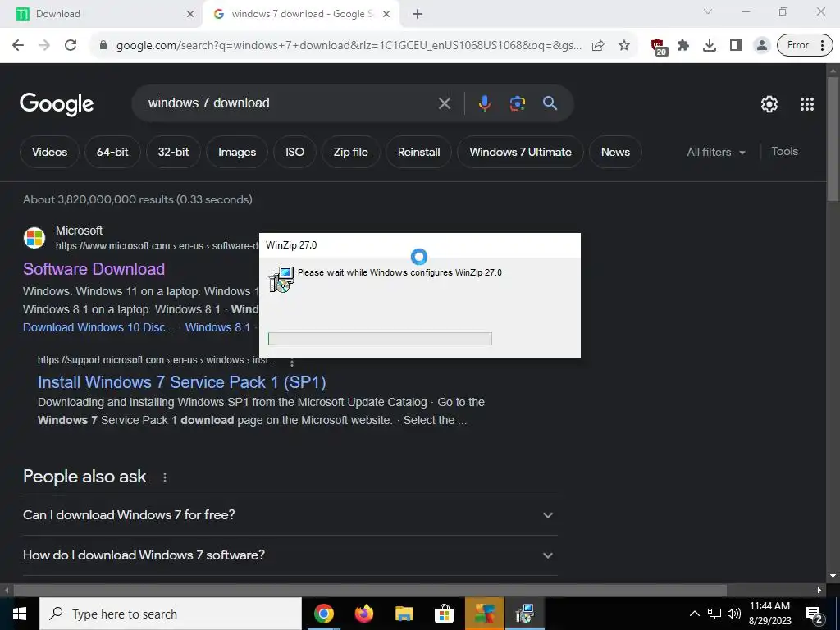Toggle the Chrome side panel
This screenshot has width=840, height=630.
(x=736, y=46)
